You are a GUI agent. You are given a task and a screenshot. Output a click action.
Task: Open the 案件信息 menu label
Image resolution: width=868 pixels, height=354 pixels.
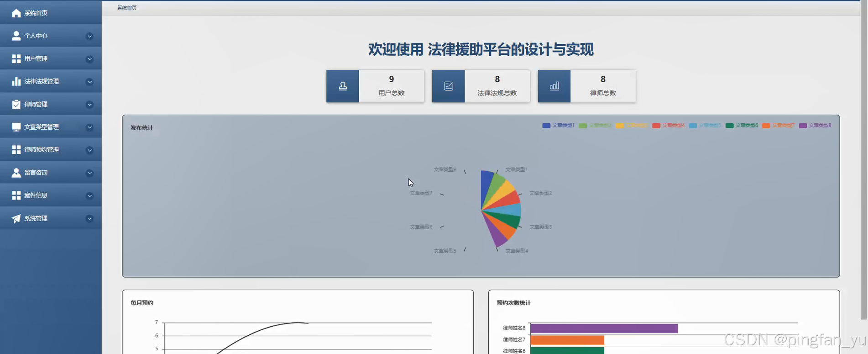coord(36,195)
